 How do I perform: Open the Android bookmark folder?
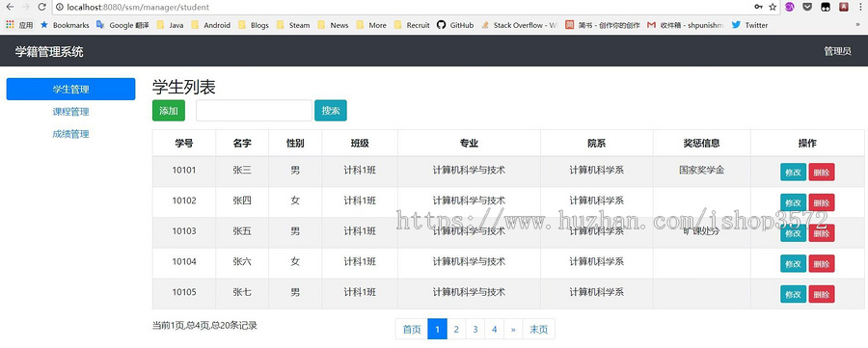pyautogui.click(x=211, y=25)
